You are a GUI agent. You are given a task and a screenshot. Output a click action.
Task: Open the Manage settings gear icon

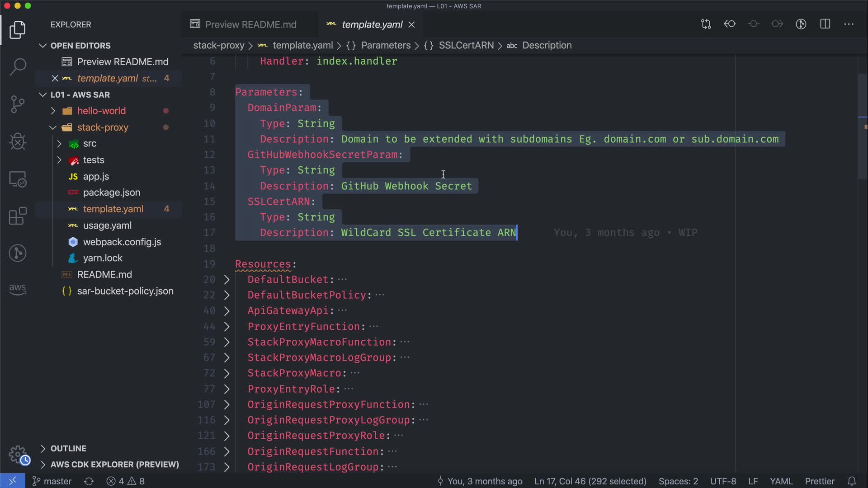[18, 455]
